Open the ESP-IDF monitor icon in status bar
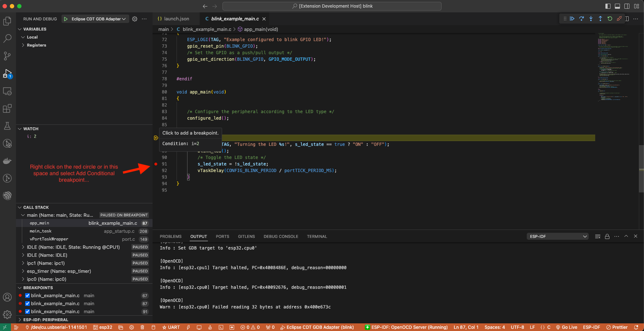Viewport: 644px width, 331px height. point(199,327)
